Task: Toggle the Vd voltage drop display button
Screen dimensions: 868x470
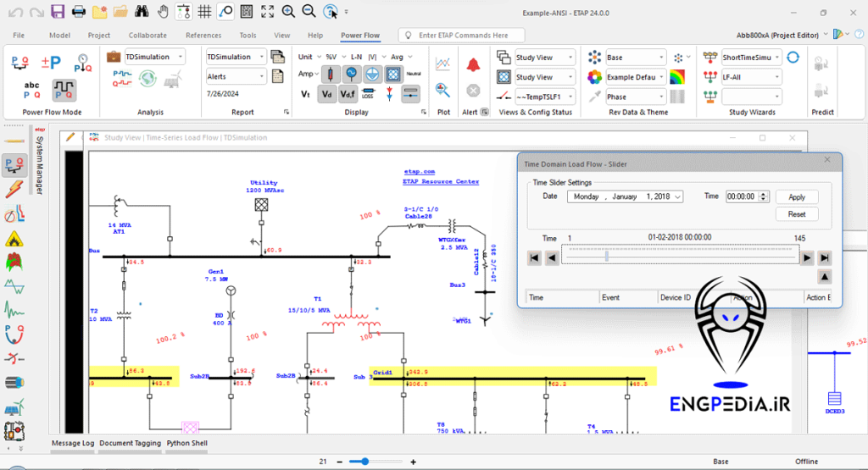Action: [x=326, y=93]
